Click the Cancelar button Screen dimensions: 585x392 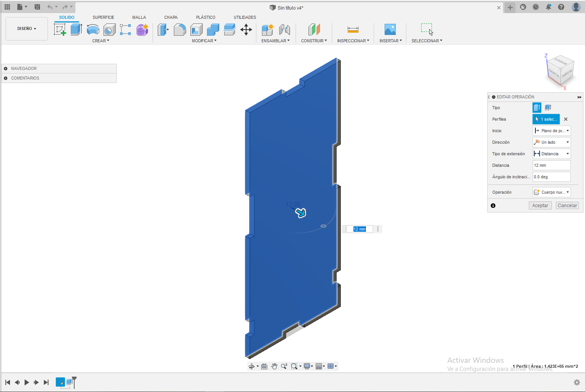pyautogui.click(x=567, y=206)
